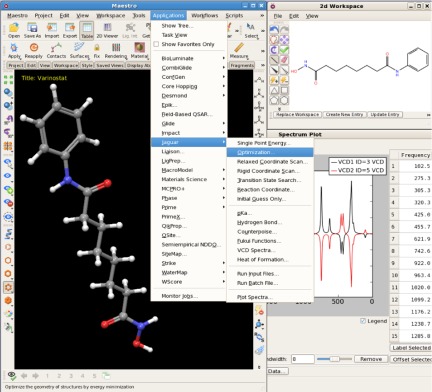Click the Create New Entry button
This screenshot has height=392, width=432.
click(x=344, y=114)
